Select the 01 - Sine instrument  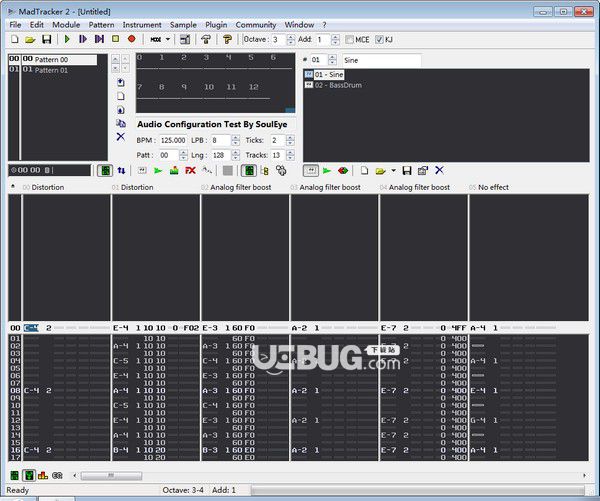(x=324, y=74)
